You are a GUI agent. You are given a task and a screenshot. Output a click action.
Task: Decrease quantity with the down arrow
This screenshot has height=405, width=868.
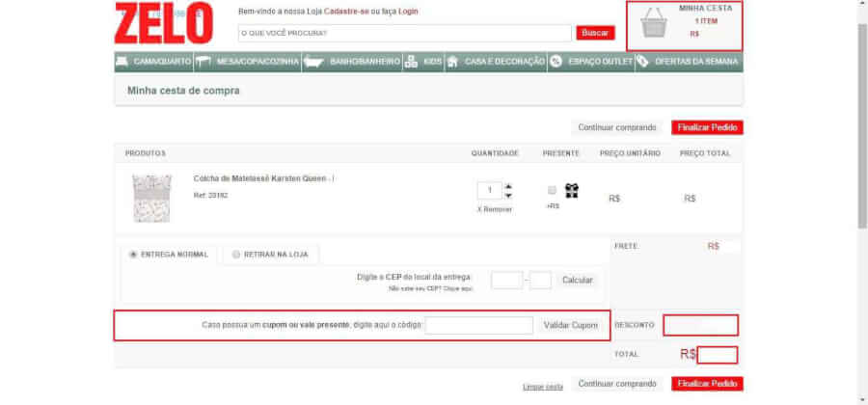pos(509,195)
